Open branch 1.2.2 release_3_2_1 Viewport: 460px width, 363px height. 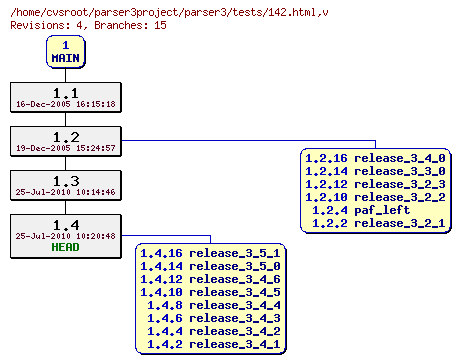[379, 223]
